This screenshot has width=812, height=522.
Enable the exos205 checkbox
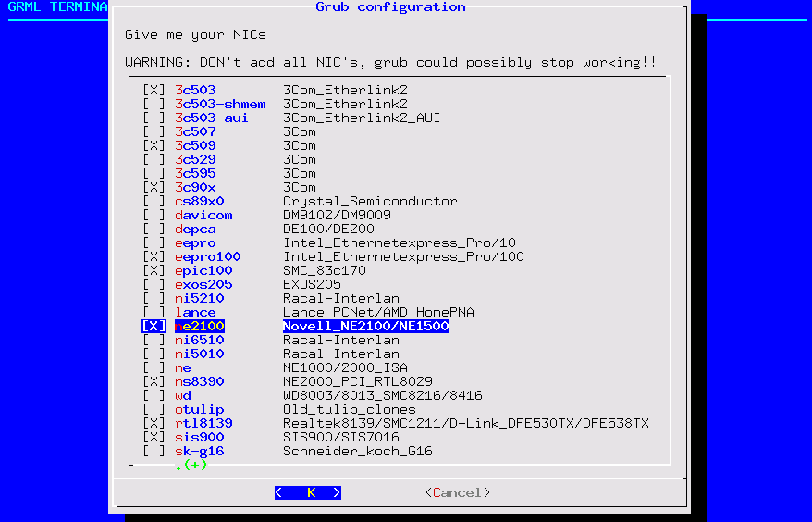pyautogui.click(x=154, y=284)
